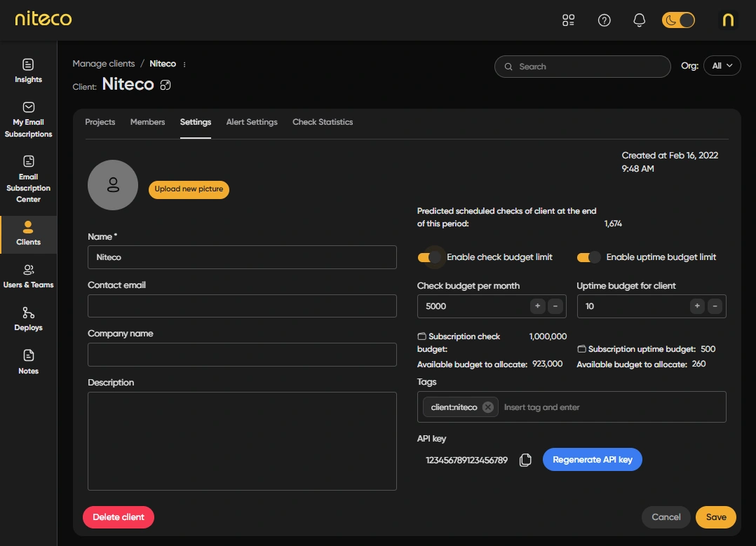This screenshot has width=756, height=546.
Task: Click the client avatar placeholder picture
Action: click(x=113, y=185)
